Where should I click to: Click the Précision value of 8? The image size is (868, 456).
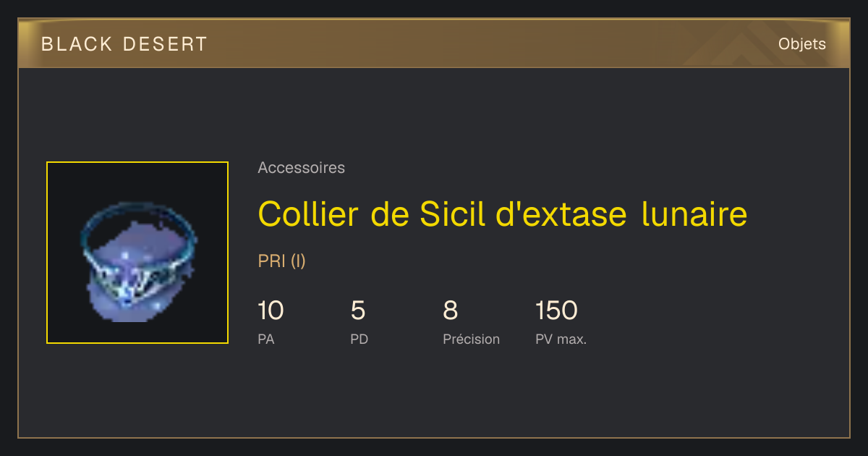450,311
